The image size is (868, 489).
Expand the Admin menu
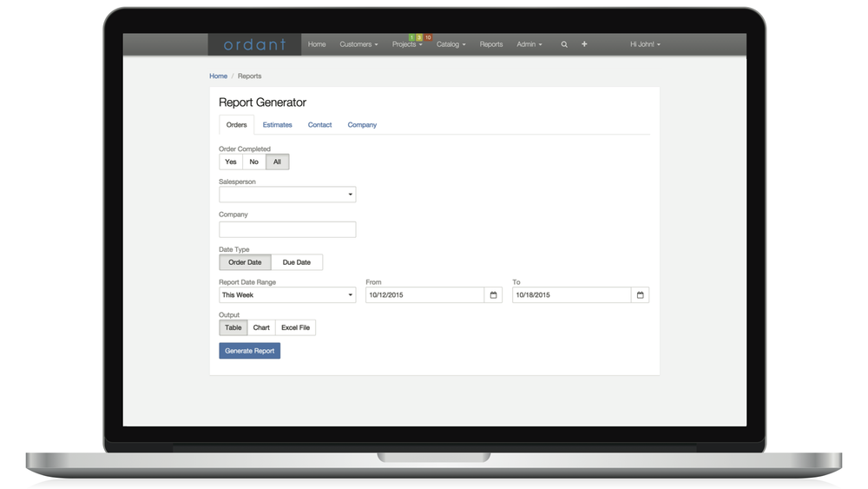529,44
